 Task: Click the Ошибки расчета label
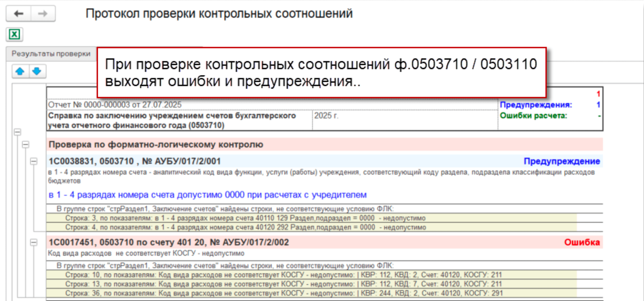point(533,116)
